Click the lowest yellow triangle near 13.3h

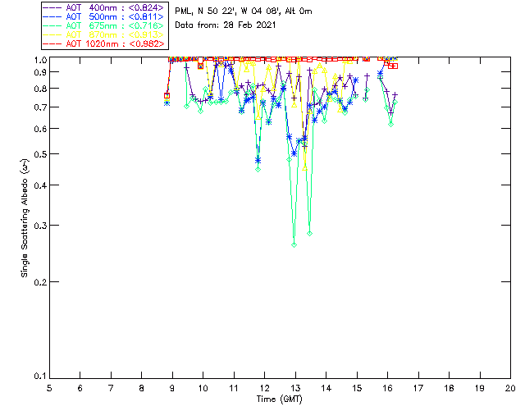304,168
